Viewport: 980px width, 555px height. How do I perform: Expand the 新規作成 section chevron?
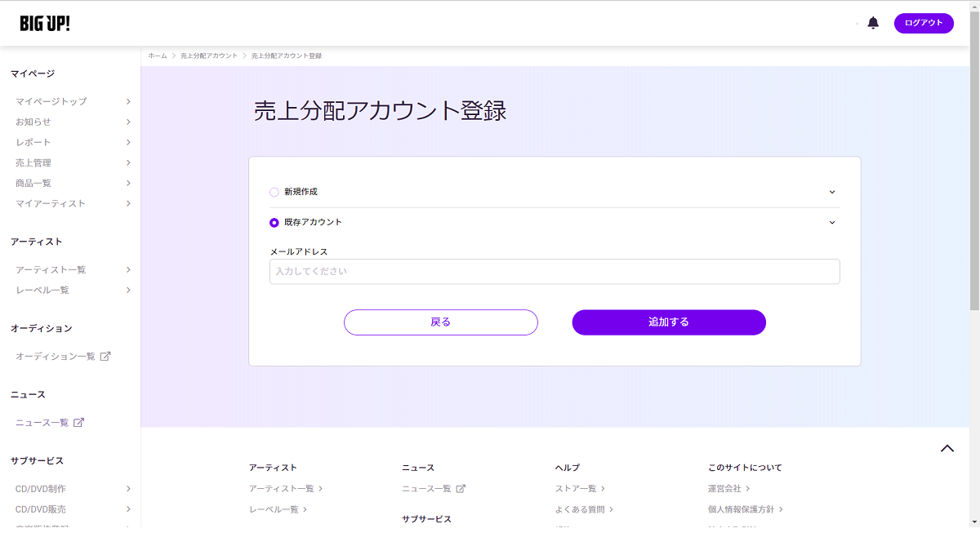[x=832, y=192]
